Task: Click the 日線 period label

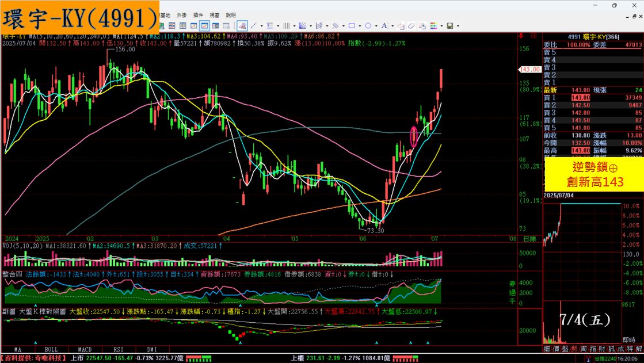Action: click(530, 238)
